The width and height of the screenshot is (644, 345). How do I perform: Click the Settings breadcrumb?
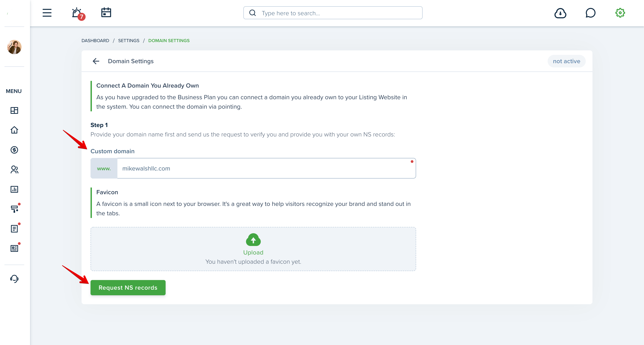pyautogui.click(x=128, y=41)
